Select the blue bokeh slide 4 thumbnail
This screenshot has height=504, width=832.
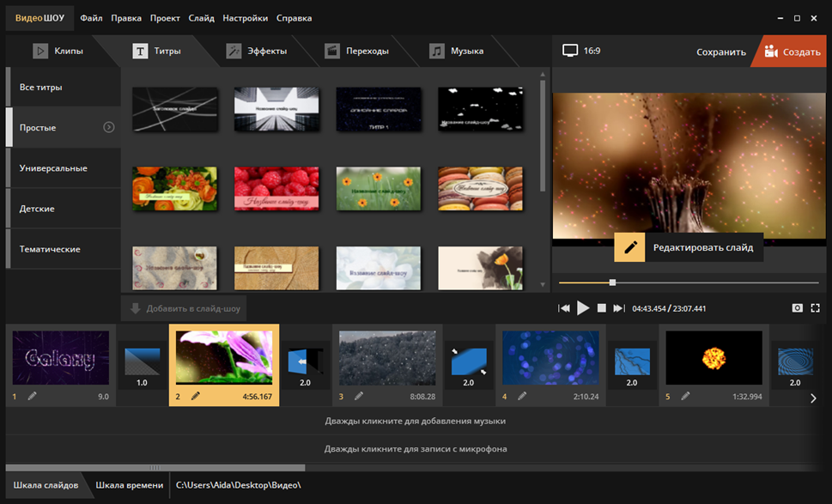(x=550, y=358)
